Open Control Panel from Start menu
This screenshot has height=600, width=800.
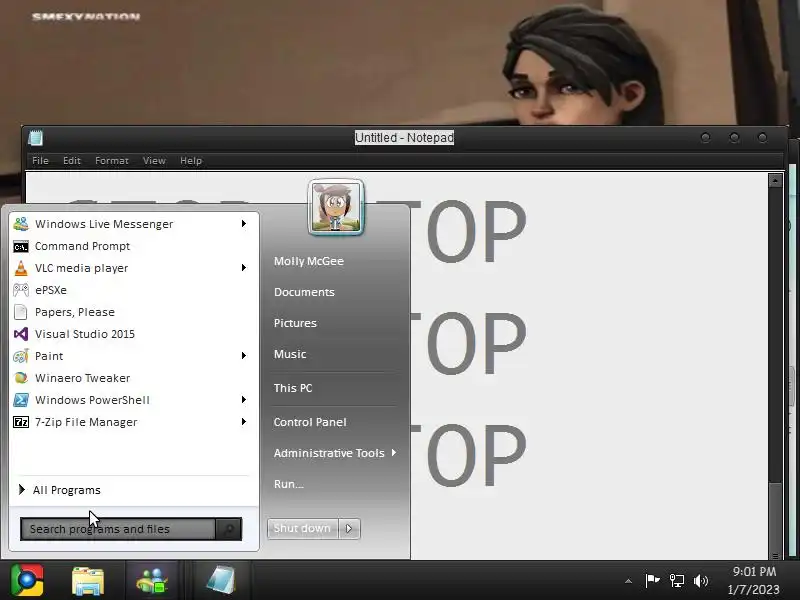click(x=310, y=422)
